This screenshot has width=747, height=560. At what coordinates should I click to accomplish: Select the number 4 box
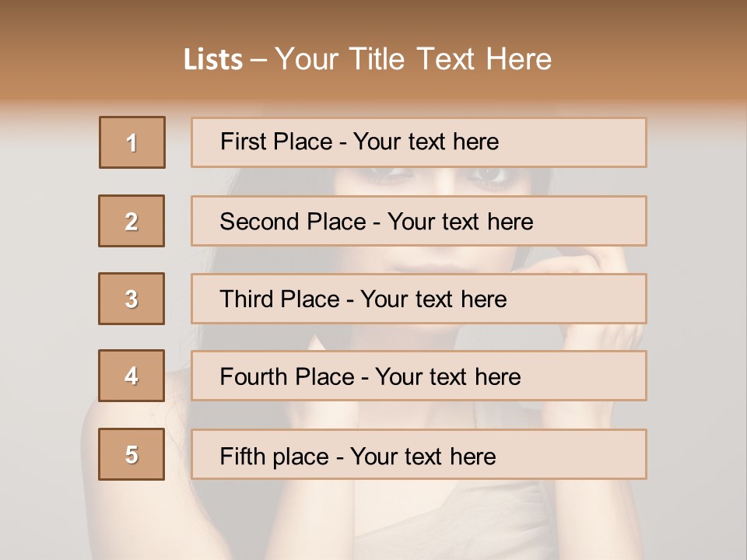click(x=132, y=376)
